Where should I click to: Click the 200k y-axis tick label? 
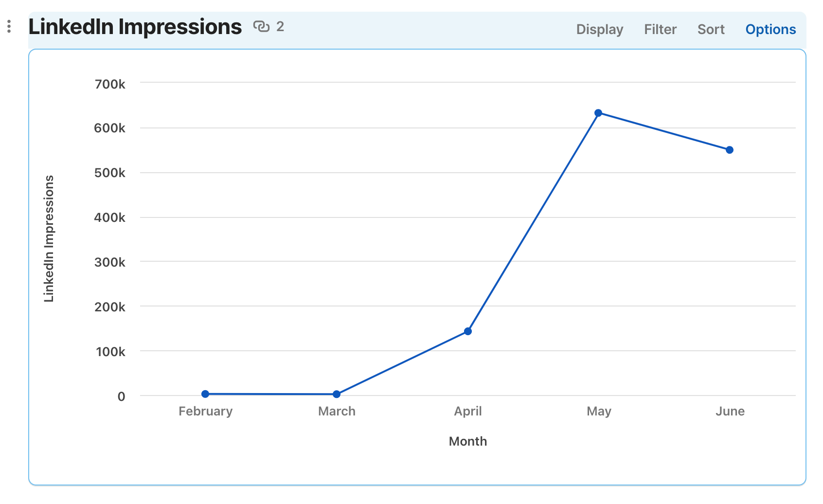click(110, 307)
